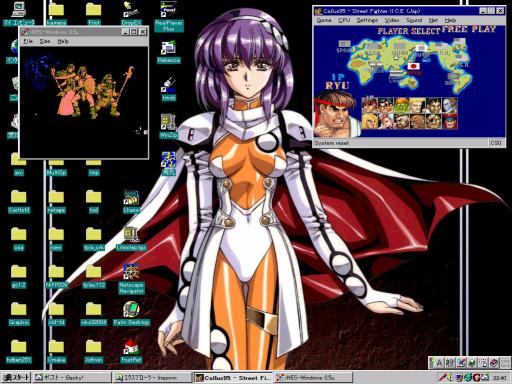Click the red pen system tray icon
Image resolution: width=512 pixels, height=384 pixels.
coord(443,378)
